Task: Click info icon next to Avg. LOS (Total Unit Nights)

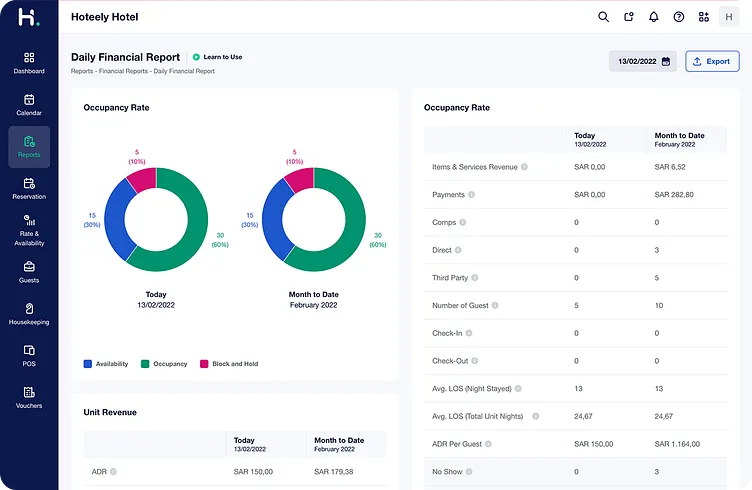Action: [536, 416]
